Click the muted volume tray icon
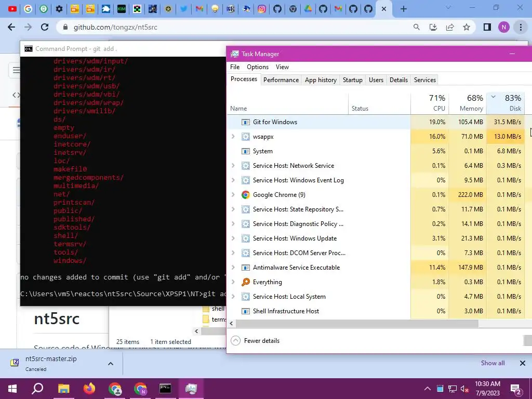532x399 pixels. [x=464, y=389]
